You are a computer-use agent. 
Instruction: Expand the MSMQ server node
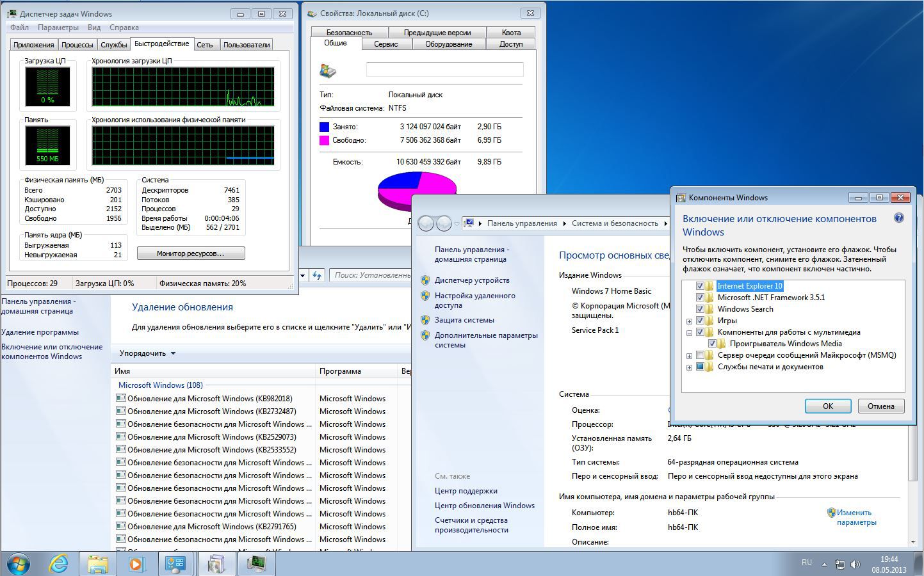click(x=689, y=356)
